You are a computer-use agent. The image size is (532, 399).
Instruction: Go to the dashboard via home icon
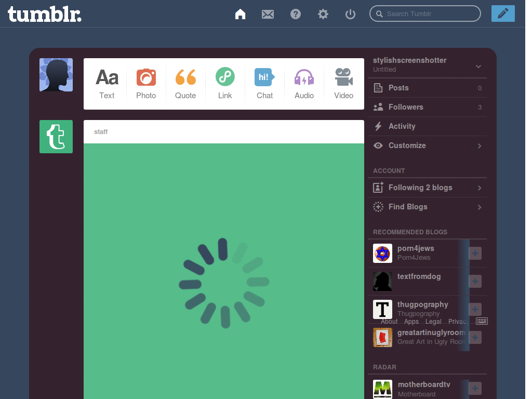pos(240,14)
